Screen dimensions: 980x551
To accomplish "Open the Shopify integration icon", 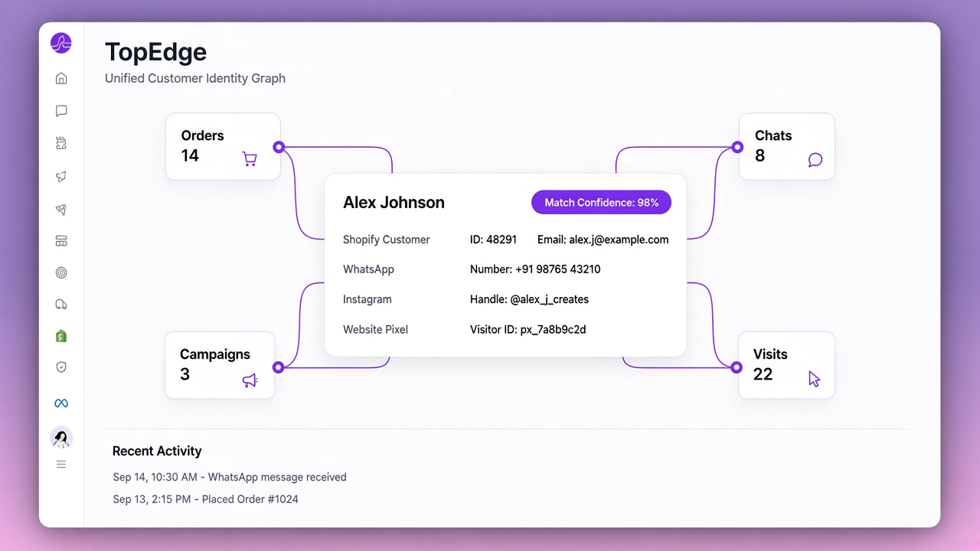I will [61, 336].
